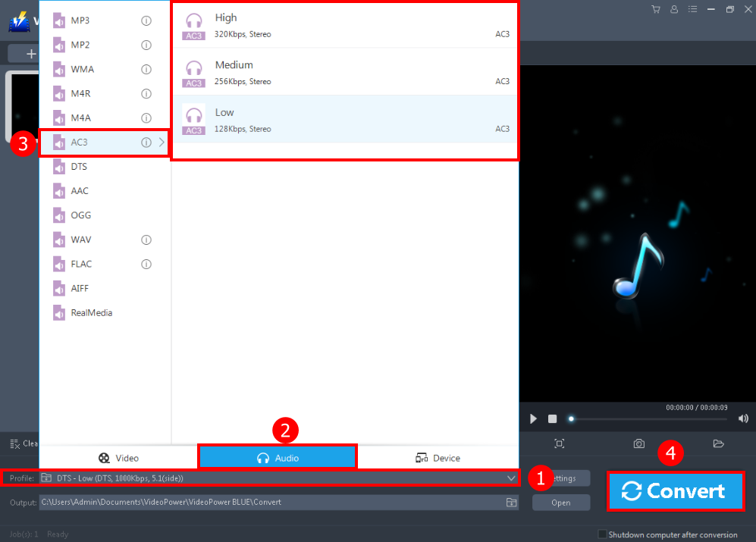Browse output location with folder field icon
This screenshot has height=542, width=756.
[511, 503]
